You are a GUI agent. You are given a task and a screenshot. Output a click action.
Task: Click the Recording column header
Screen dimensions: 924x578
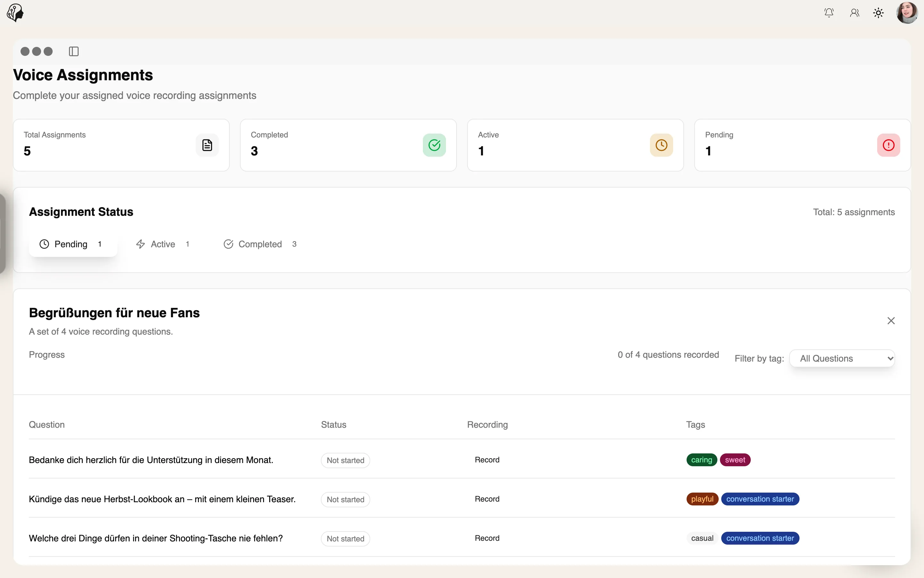tap(487, 425)
